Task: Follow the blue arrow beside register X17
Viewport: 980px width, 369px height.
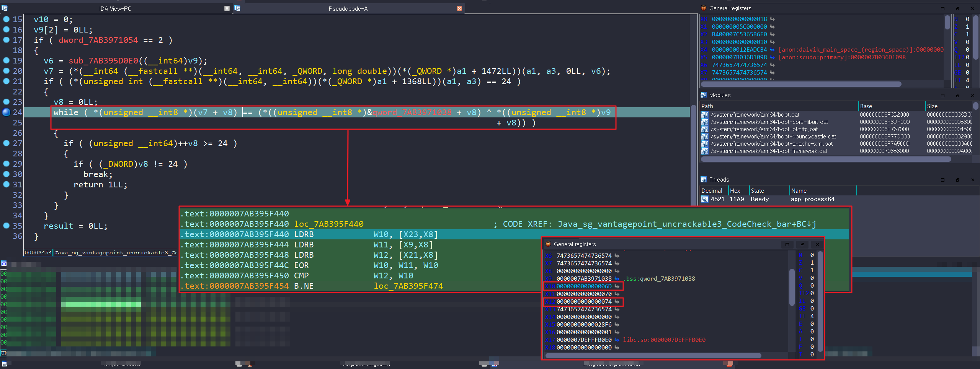Action: (617, 340)
